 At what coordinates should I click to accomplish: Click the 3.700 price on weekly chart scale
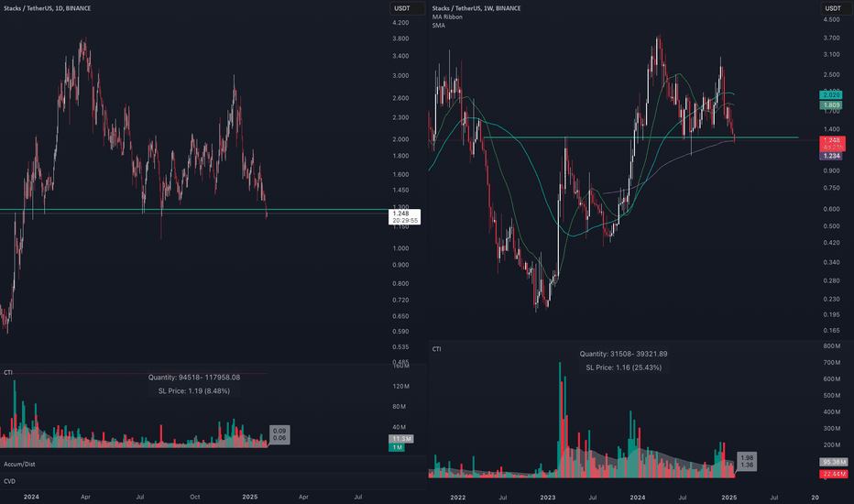pos(831,38)
